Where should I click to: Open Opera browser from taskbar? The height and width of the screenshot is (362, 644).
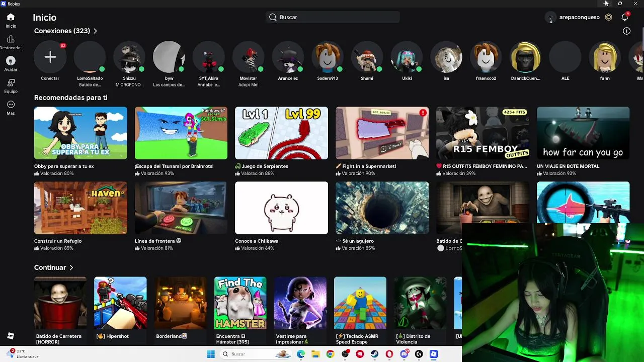(x=389, y=354)
